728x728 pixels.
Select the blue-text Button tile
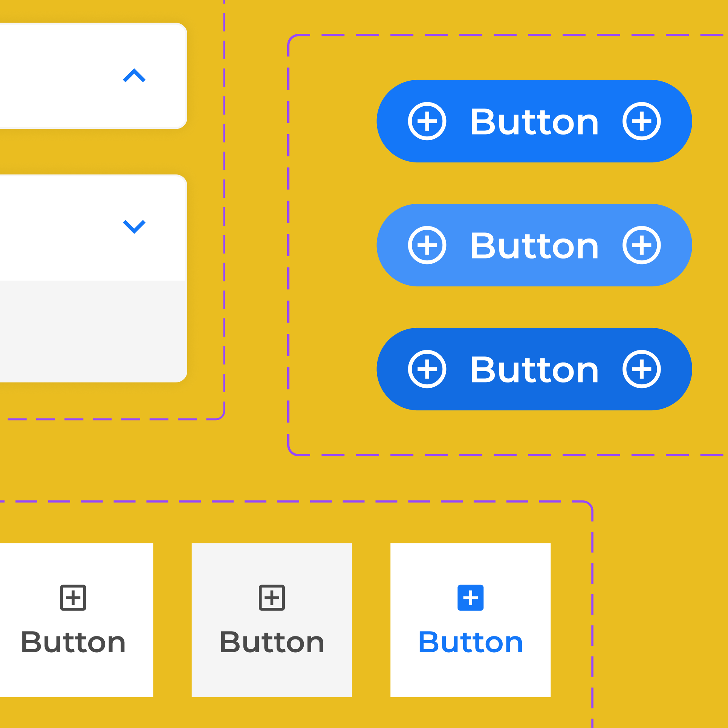click(470, 642)
